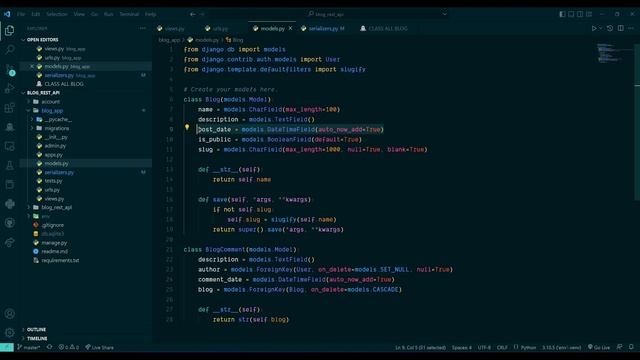The width and height of the screenshot is (640, 360).
Task: Open the Extensions view in activity bar
Action: point(9,108)
